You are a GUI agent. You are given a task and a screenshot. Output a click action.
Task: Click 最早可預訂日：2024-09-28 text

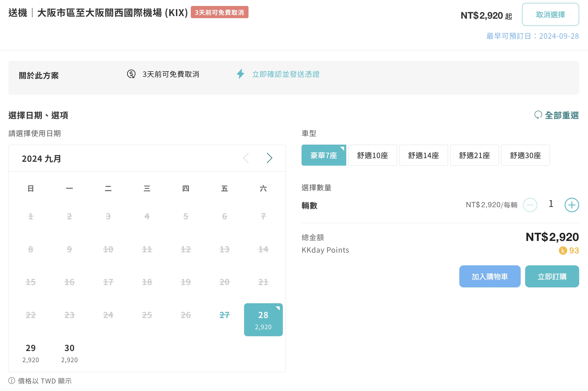pyautogui.click(x=532, y=36)
